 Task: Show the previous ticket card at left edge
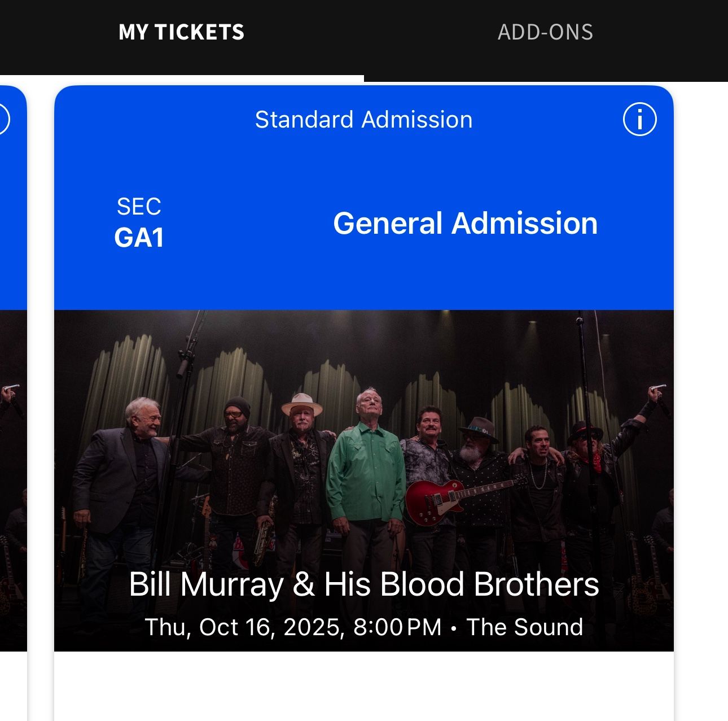pyautogui.click(x=12, y=395)
